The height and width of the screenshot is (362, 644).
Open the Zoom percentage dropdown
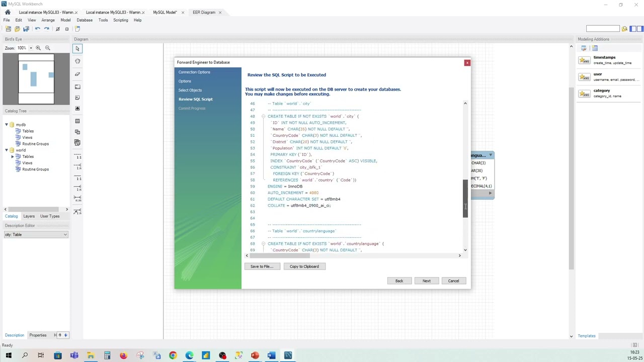31,48
